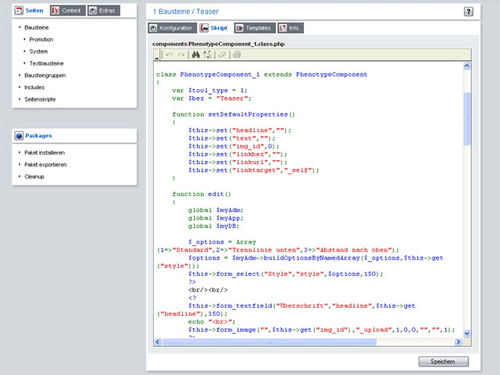Open the Info tab
Screen dimensions: 500x375
291,28
